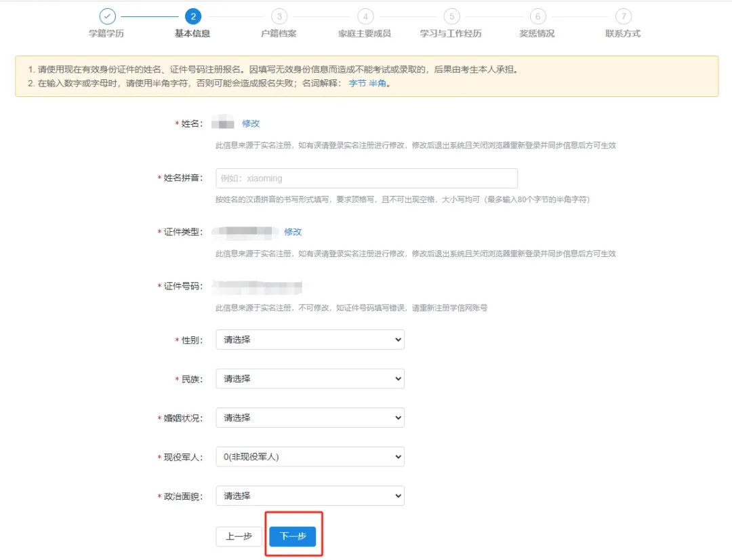Go to the 联系方式 step label

[x=623, y=34]
